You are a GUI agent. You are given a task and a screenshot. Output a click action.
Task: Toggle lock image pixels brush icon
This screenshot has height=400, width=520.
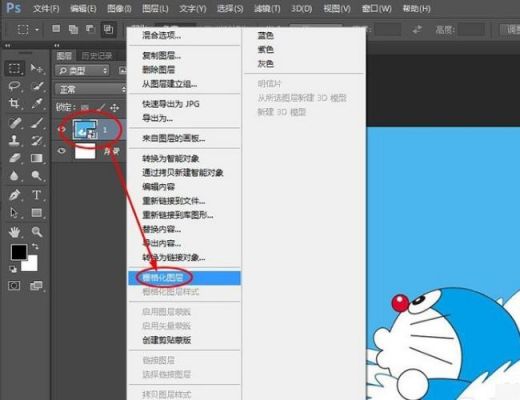(101, 107)
